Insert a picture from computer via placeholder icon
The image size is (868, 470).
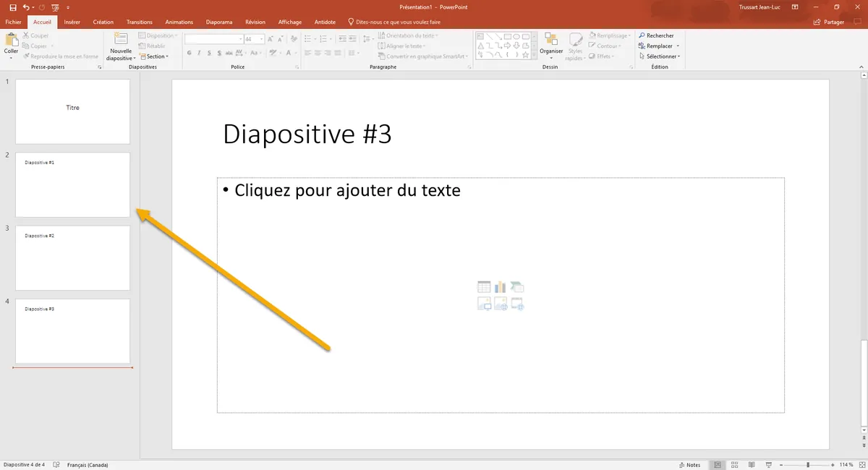coord(484,304)
